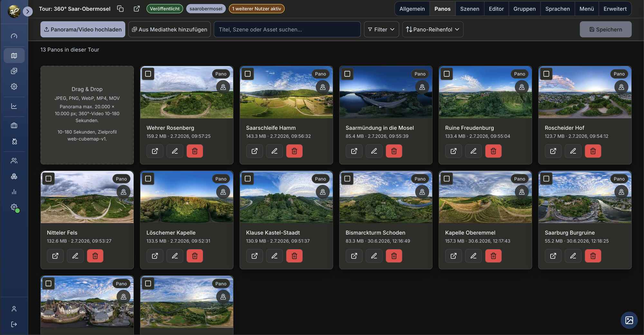The image size is (644, 335).
Task: Click the location pin icon on Wehrer Rosenberg
Action: click(223, 87)
